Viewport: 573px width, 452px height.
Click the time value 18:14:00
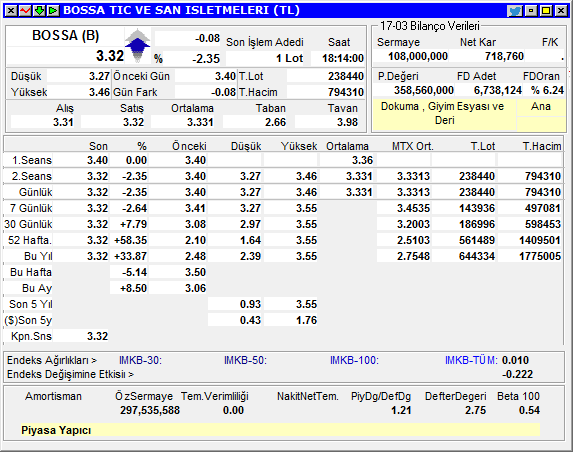pos(342,58)
